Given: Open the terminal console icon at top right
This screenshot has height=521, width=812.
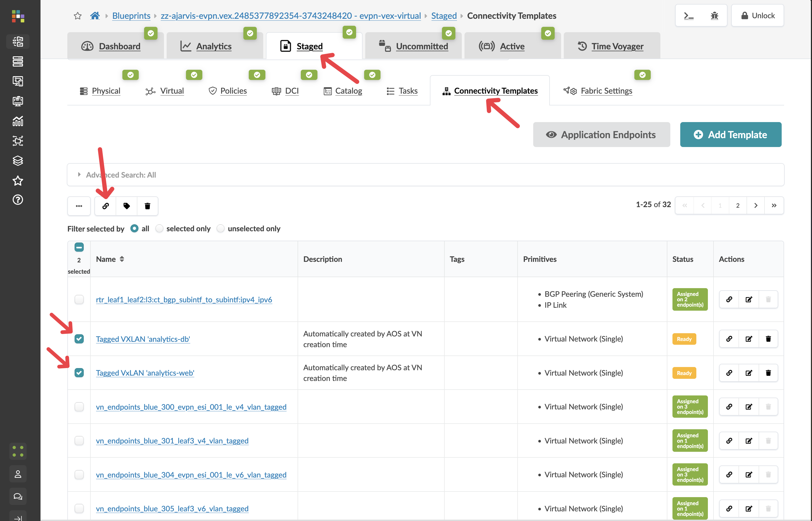Looking at the screenshot, I should [689, 16].
